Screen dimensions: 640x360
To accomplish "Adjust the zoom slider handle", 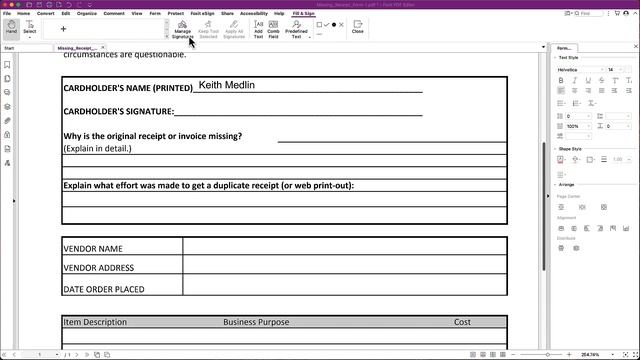I will point(548,355).
